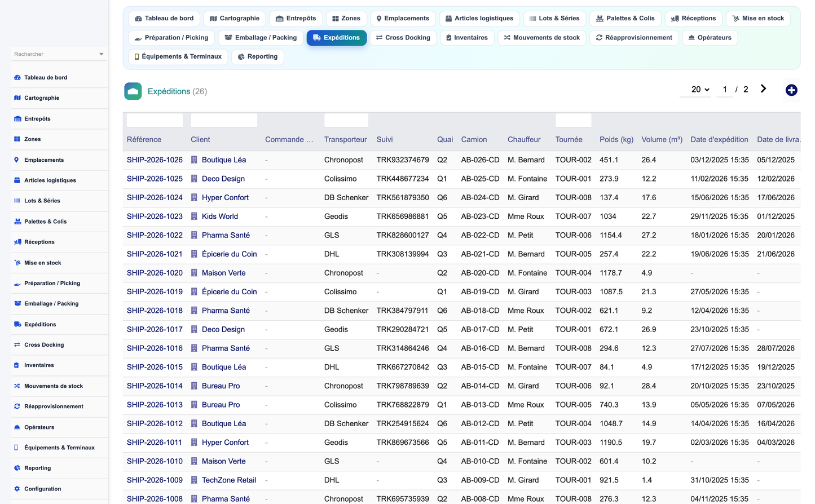815x504 pixels.
Task: Click the Expéditions truck icon in sidebar
Action: click(x=17, y=325)
